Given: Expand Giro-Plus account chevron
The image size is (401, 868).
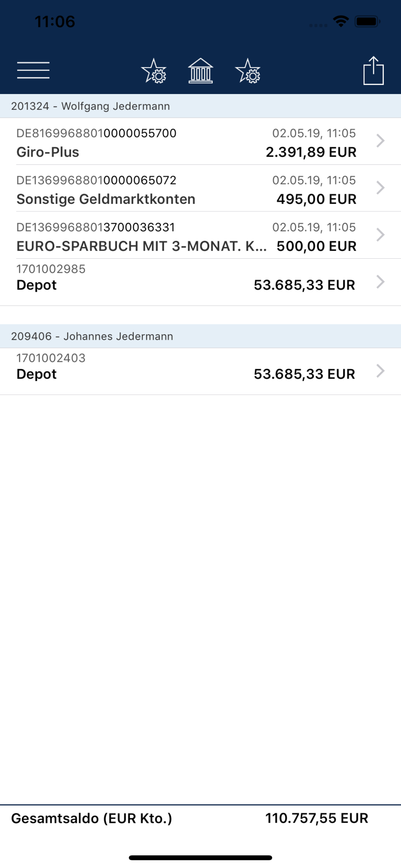Looking at the screenshot, I should 381,141.
